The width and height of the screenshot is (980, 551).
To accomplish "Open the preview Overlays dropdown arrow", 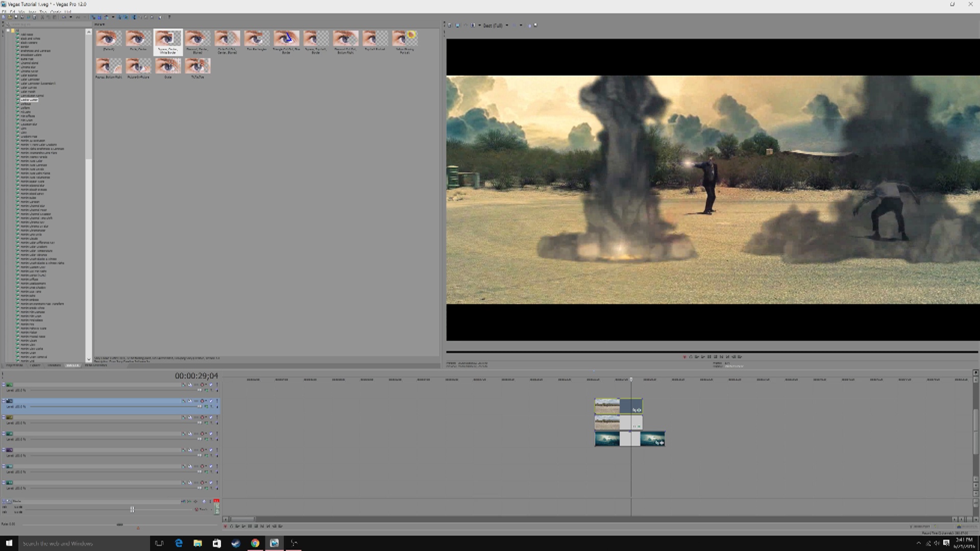I will 521,25.
